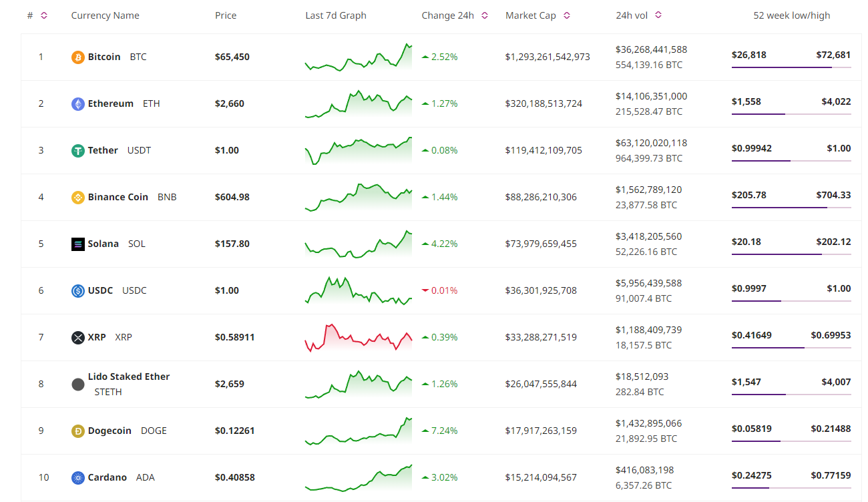This screenshot has height=502, width=868.
Task: Sort by Market Cap column arrows
Action: tap(567, 15)
